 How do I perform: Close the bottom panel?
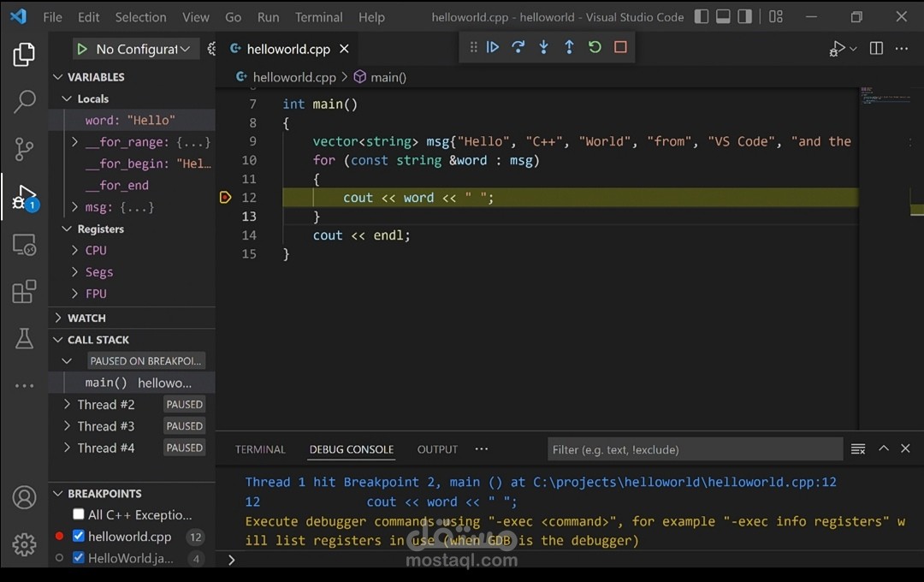pyautogui.click(x=905, y=448)
